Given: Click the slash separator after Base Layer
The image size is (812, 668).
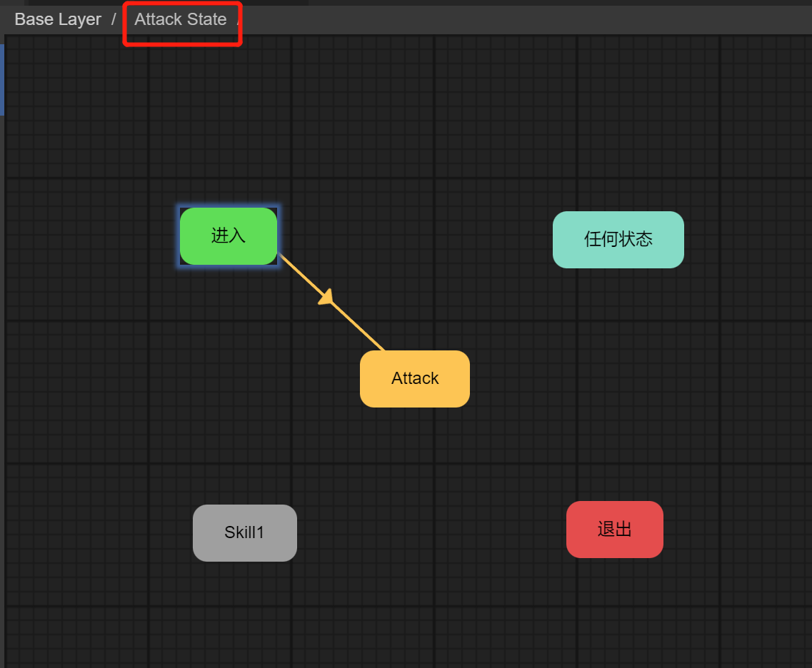Looking at the screenshot, I should (x=114, y=19).
